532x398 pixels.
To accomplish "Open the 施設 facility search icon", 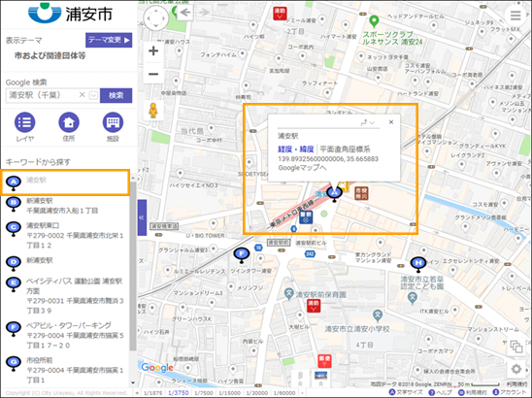I will 113,122.
